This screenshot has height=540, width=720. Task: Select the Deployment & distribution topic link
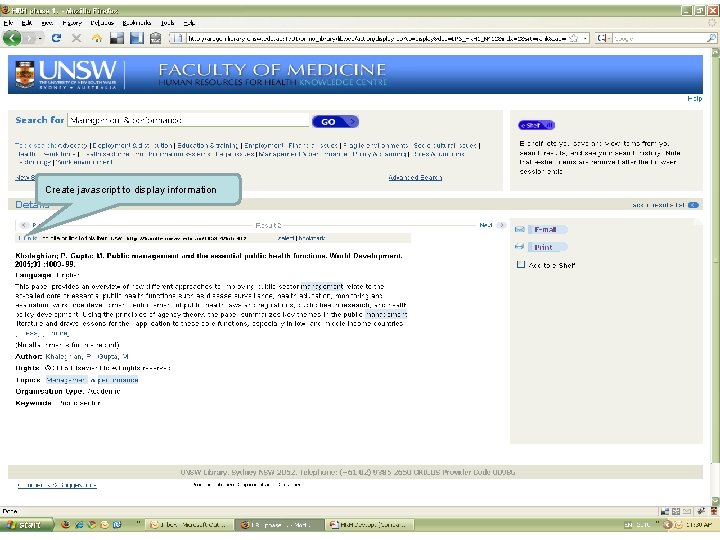click(x=132, y=145)
